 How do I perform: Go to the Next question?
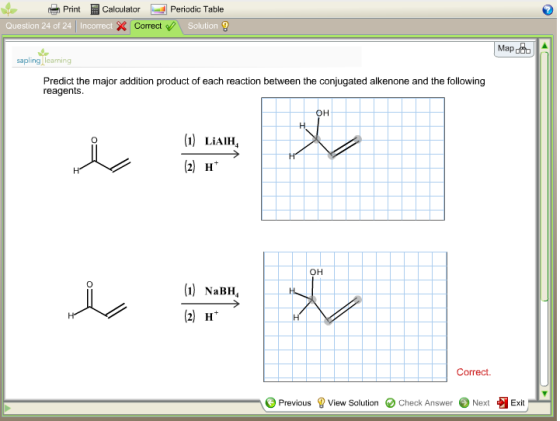tap(474, 403)
